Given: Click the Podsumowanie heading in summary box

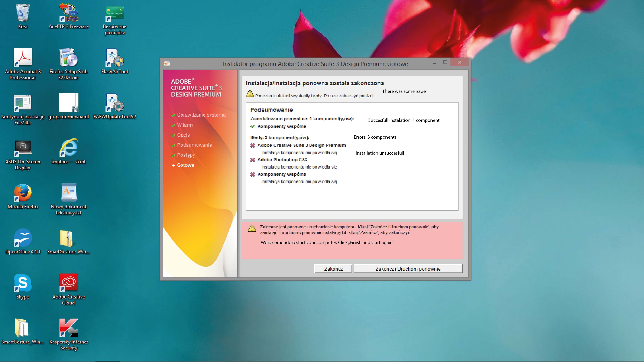Looking at the screenshot, I should pyautogui.click(x=271, y=110).
